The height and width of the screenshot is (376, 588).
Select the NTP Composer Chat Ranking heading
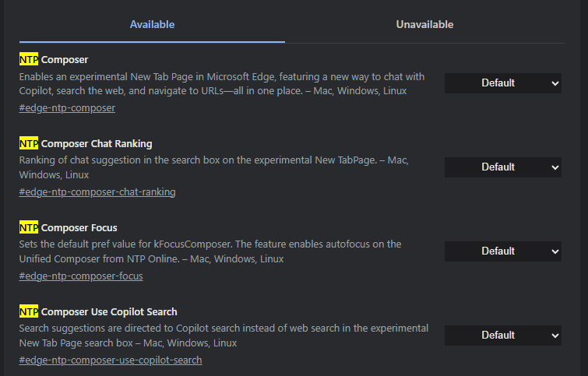tap(86, 143)
